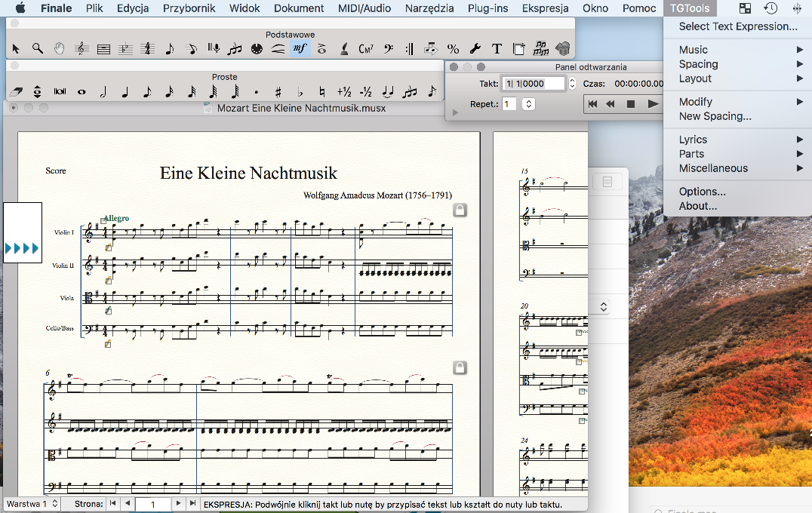Raise pitch by half step (+½)
Image resolution: width=812 pixels, height=513 pixels.
344,92
